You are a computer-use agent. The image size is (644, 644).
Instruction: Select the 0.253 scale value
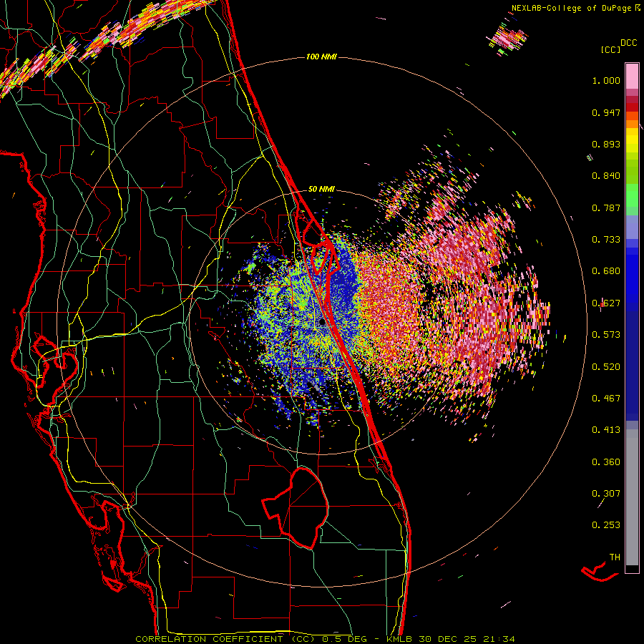pyautogui.click(x=606, y=525)
